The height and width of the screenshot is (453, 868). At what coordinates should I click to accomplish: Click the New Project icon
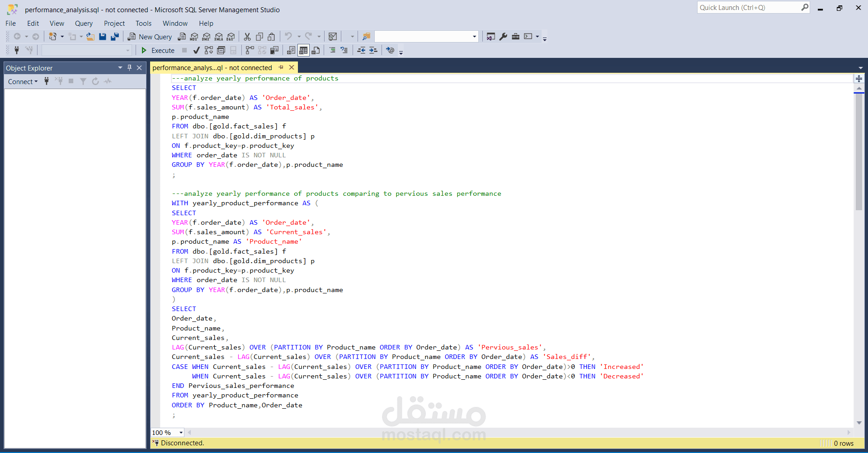click(x=53, y=37)
